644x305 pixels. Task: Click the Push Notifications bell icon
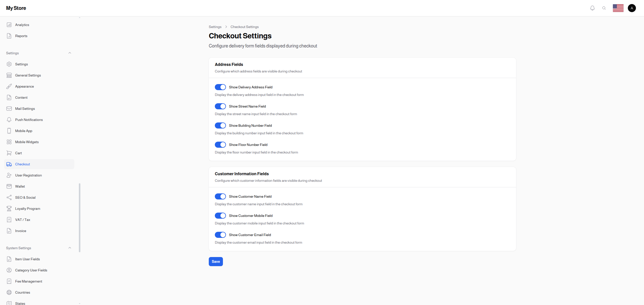coord(9,120)
